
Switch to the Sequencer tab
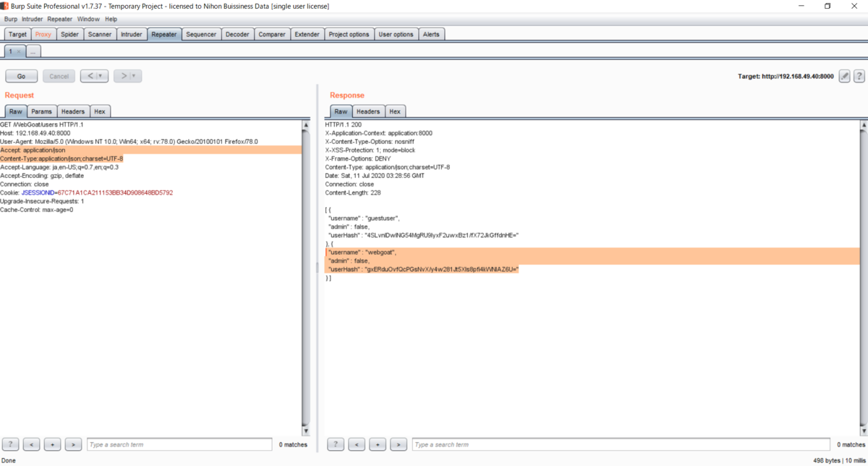click(201, 34)
